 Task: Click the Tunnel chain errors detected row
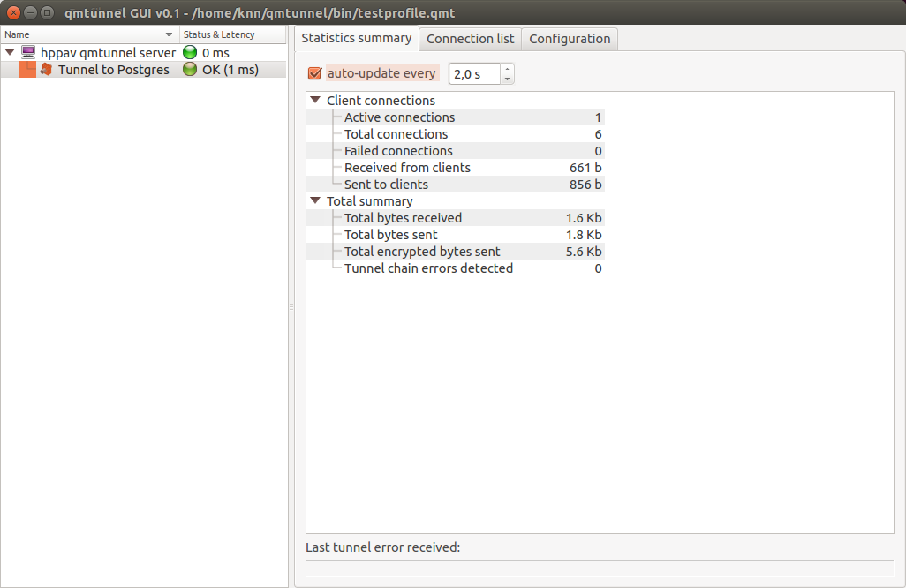click(x=456, y=268)
